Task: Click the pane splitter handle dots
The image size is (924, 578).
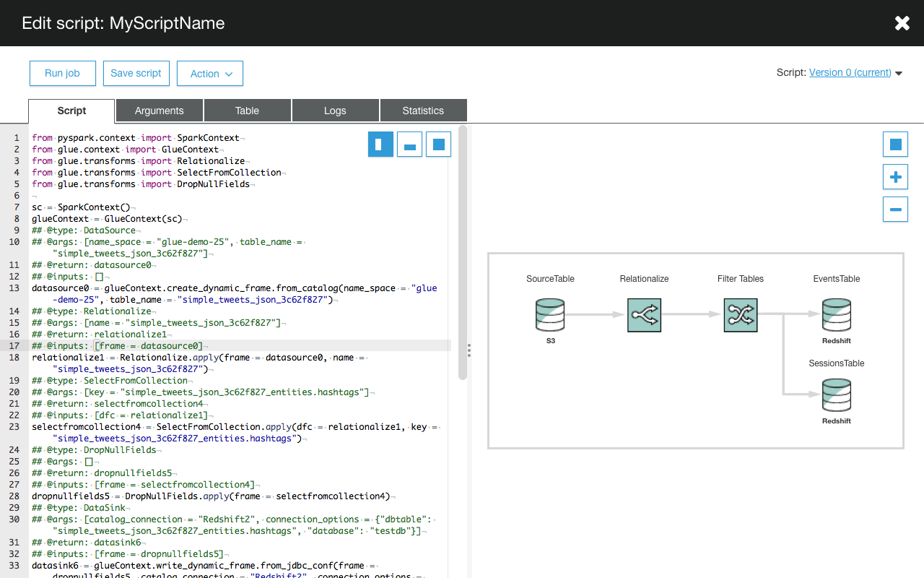Action: coord(469,350)
